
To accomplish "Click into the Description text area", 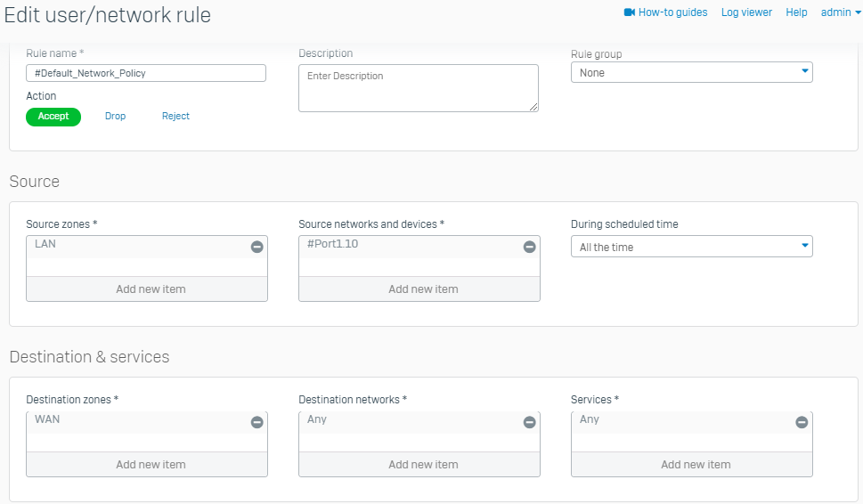I will tap(419, 88).
